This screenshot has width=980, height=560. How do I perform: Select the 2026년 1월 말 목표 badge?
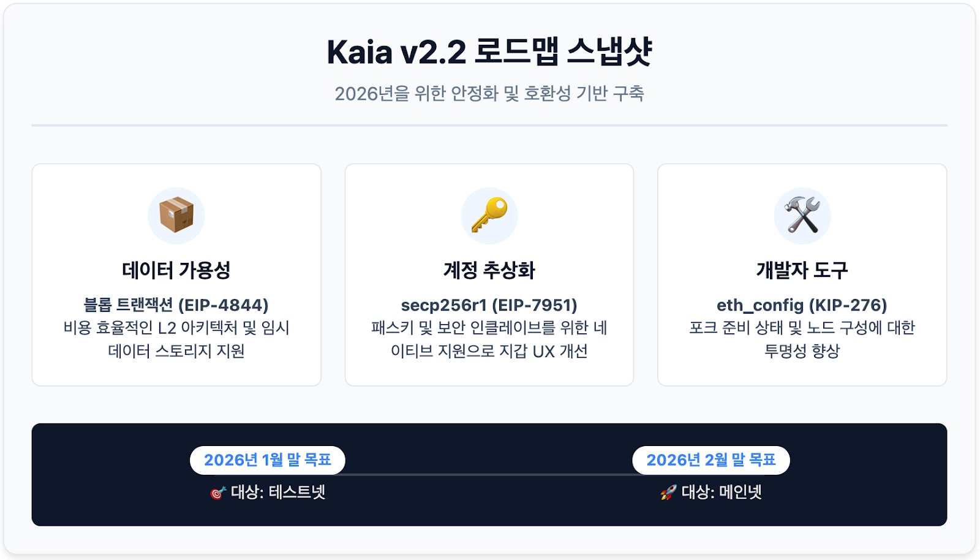tap(268, 460)
